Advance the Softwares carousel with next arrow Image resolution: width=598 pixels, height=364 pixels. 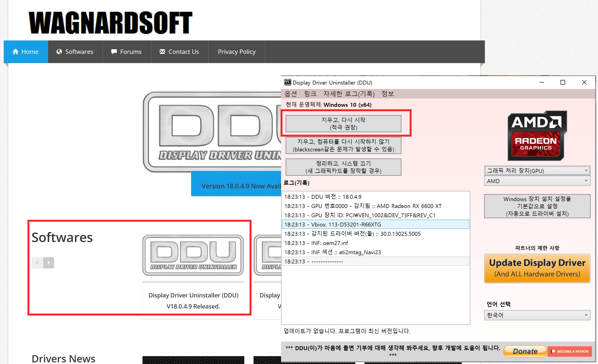tap(49, 263)
